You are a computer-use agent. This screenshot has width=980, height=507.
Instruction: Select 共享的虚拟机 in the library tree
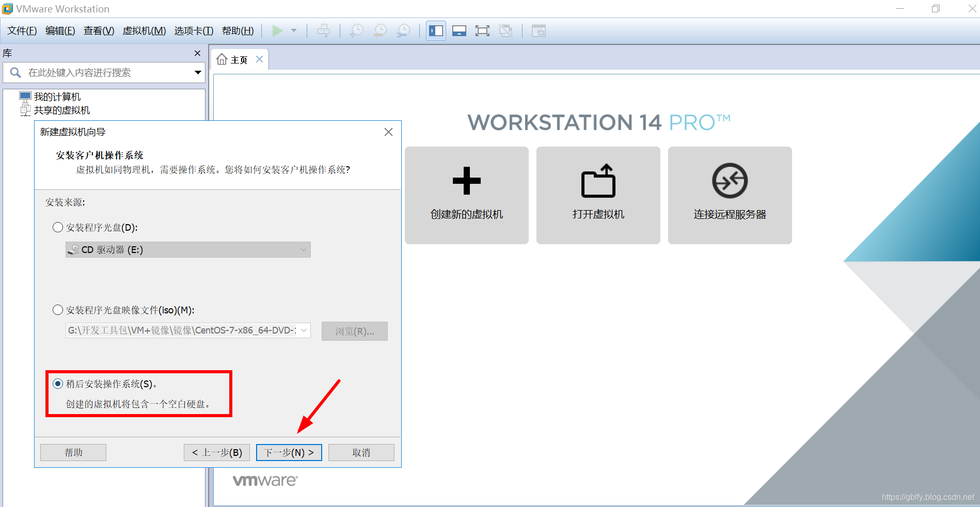coord(62,110)
